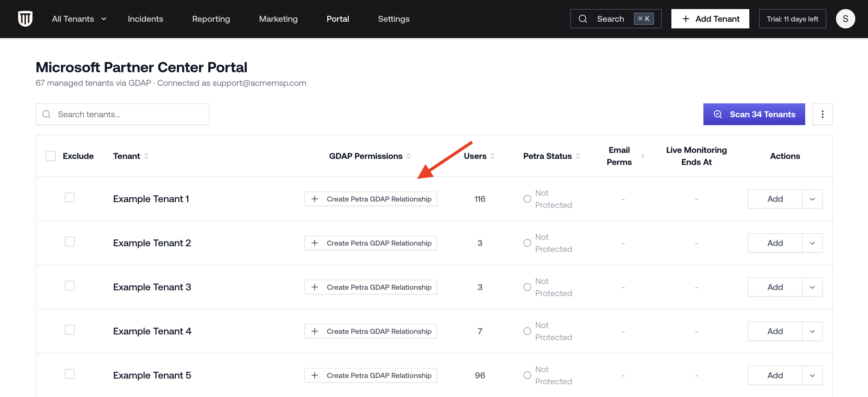Viewport: 868px width, 397px height.
Task: Click the plus icon on Add Tenant
Action: pos(686,18)
